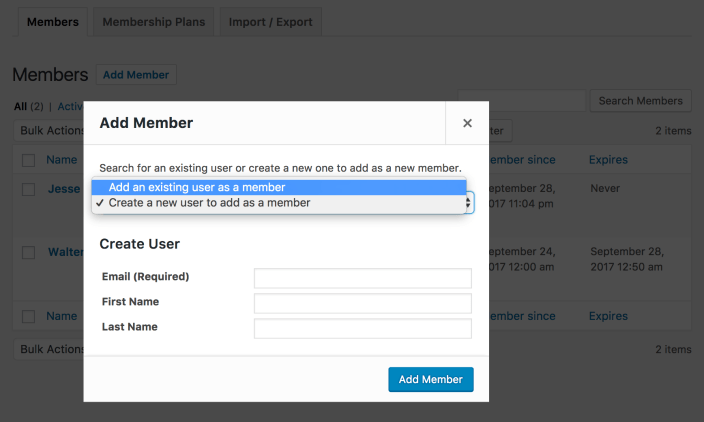
Task: Click the Add Member button beside Members heading
Action: (136, 75)
